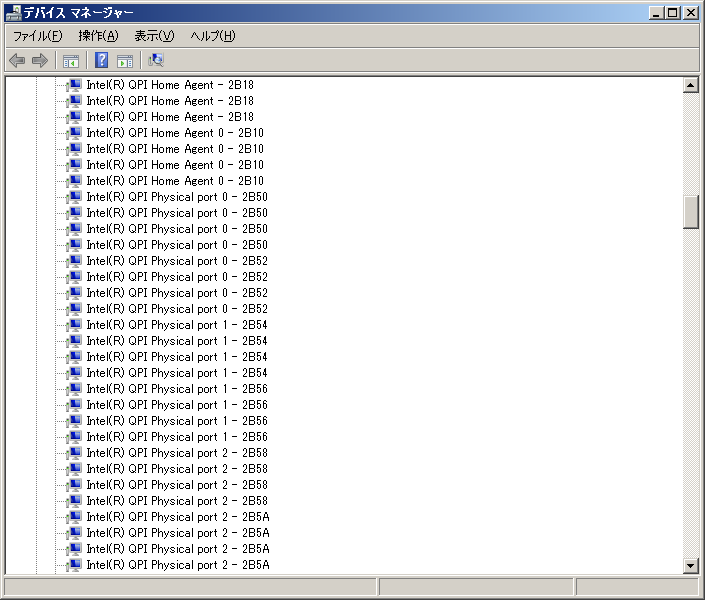The height and width of the screenshot is (600, 705).
Task: Open the ヘルプ(H) menu
Action: tap(213, 36)
